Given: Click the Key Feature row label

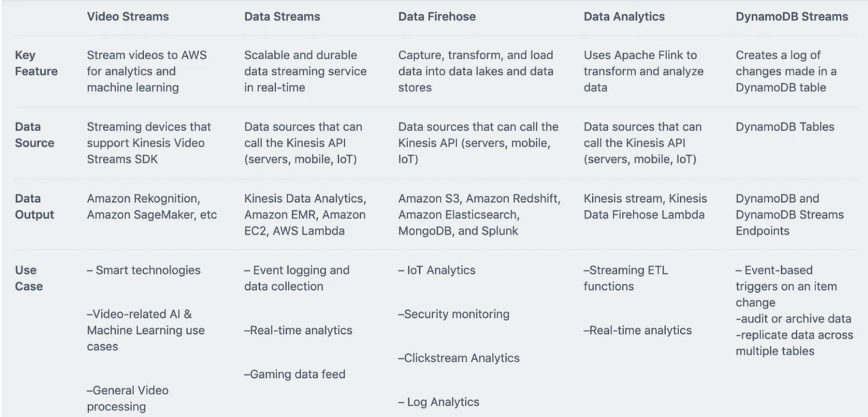Looking at the screenshot, I should coord(36,63).
